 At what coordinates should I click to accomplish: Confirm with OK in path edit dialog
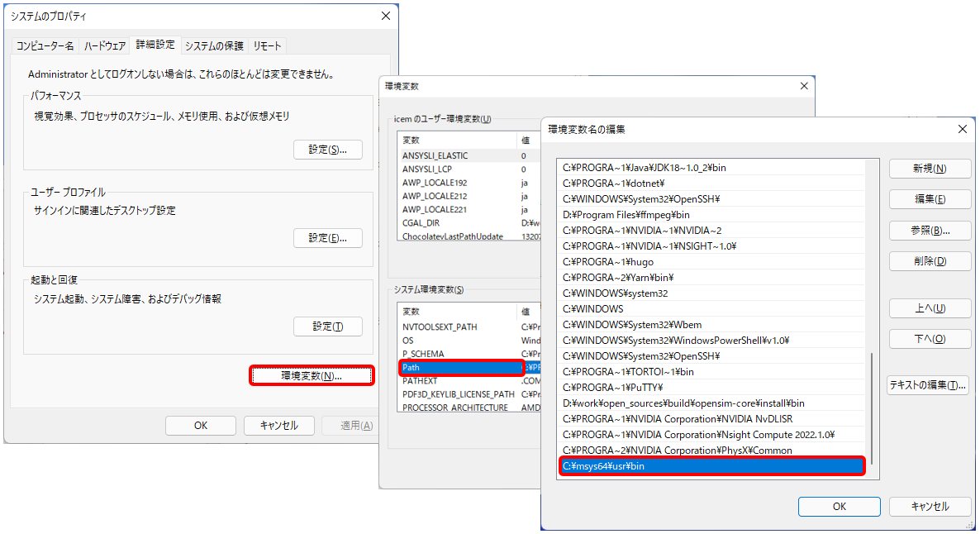click(x=839, y=507)
